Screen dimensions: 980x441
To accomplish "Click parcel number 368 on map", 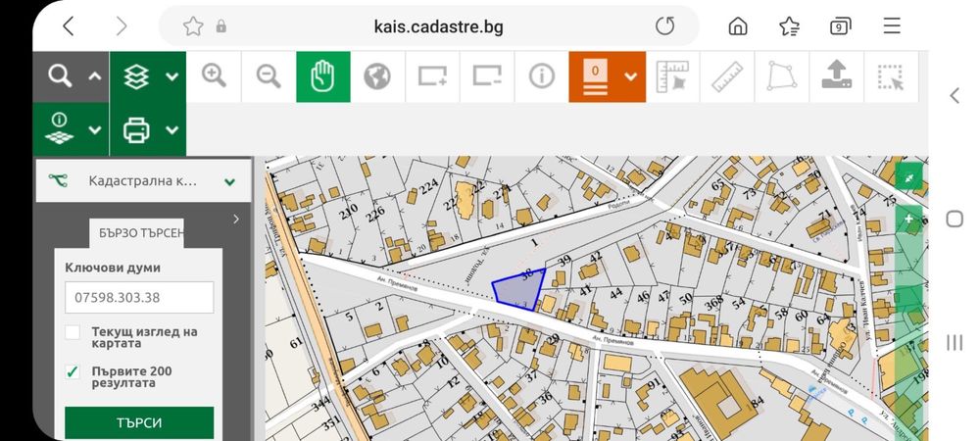I will (x=713, y=304).
